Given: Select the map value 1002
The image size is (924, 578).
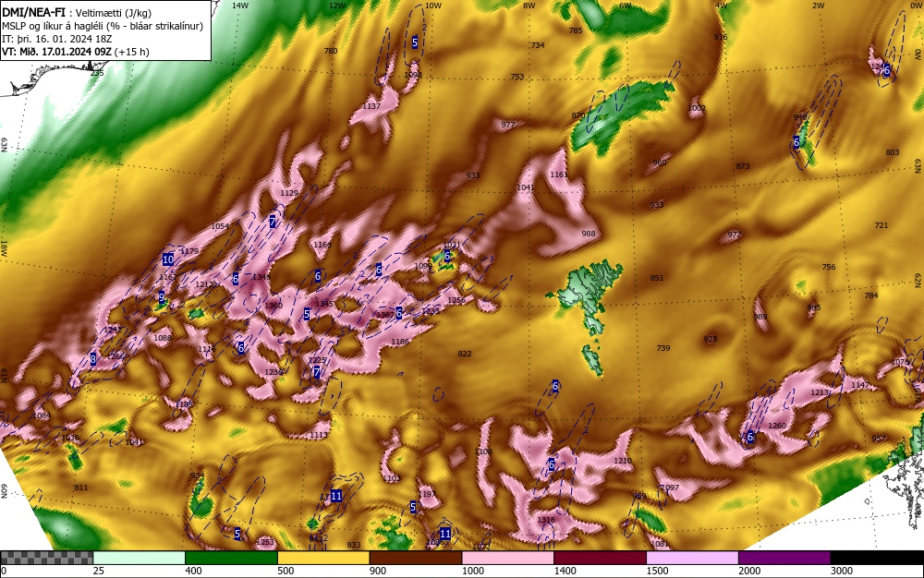Looking at the screenshot, I should click(697, 108).
